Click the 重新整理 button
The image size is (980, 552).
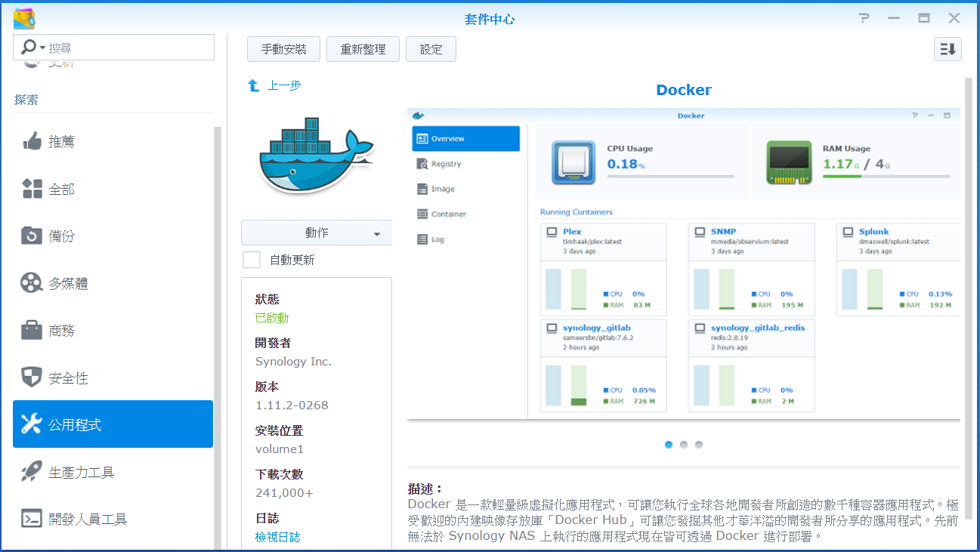pos(363,49)
